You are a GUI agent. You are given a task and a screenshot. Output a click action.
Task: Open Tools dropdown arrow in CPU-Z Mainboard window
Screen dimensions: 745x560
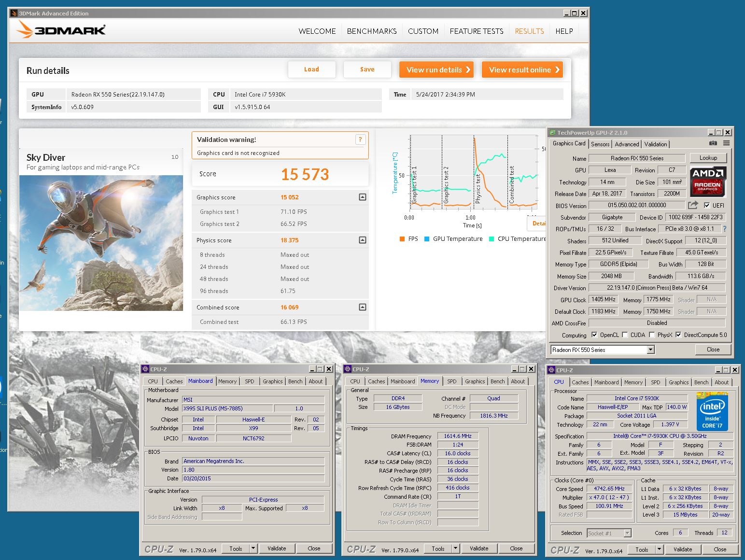253,548
